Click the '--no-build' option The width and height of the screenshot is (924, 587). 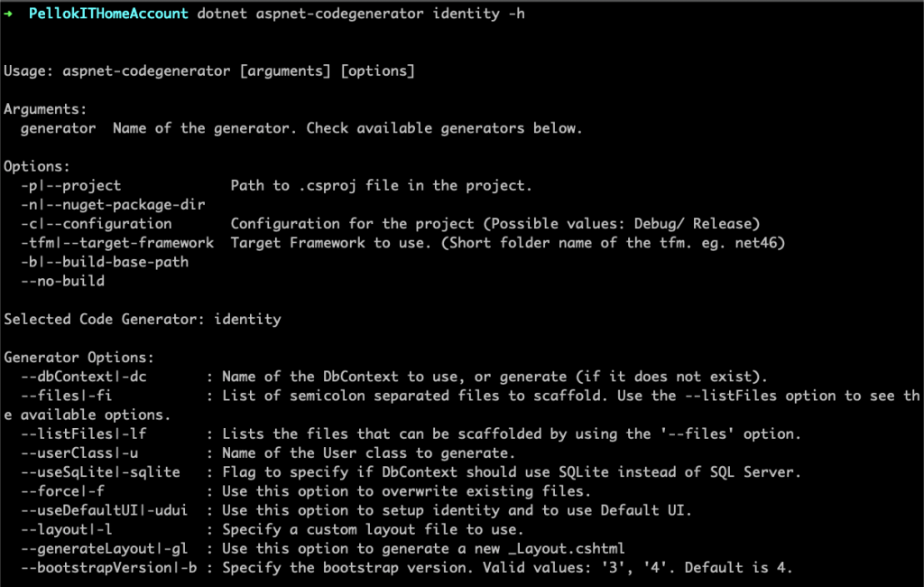[62, 281]
